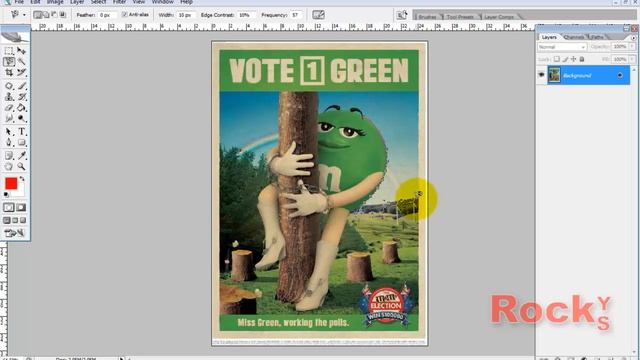The width and height of the screenshot is (640, 360).
Task: Click the red foreground color swatch
Action: pos(11,184)
